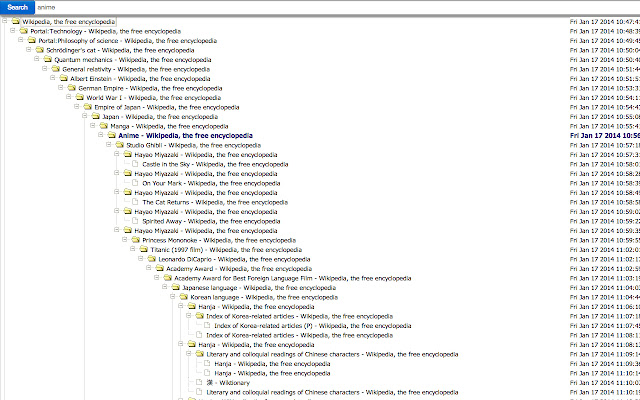Click the World War I folder icon

(x=80, y=98)
